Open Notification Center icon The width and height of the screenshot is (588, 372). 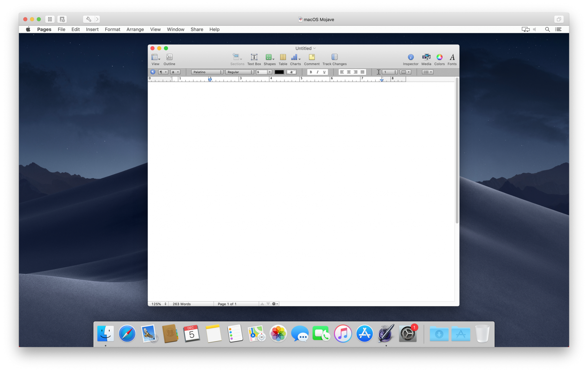click(558, 29)
